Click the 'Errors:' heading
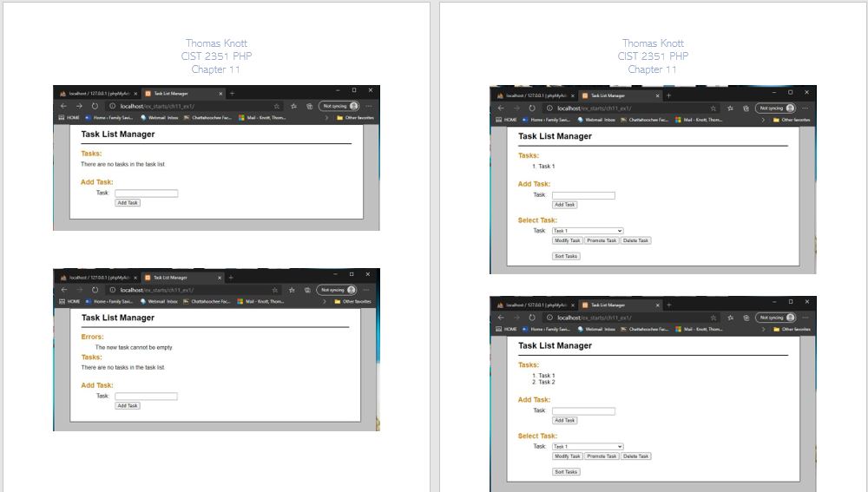Viewport: 868px width, 492px height. click(x=93, y=337)
